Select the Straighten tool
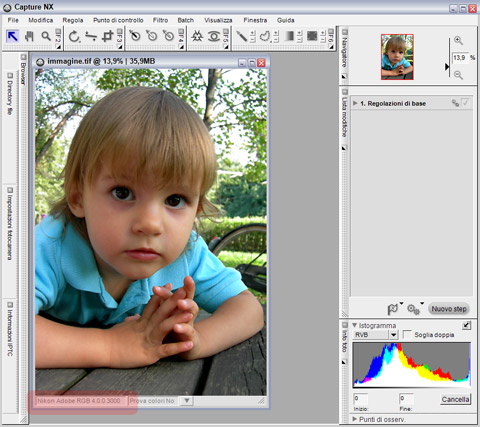The width and height of the screenshot is (480, 427). 91,36
